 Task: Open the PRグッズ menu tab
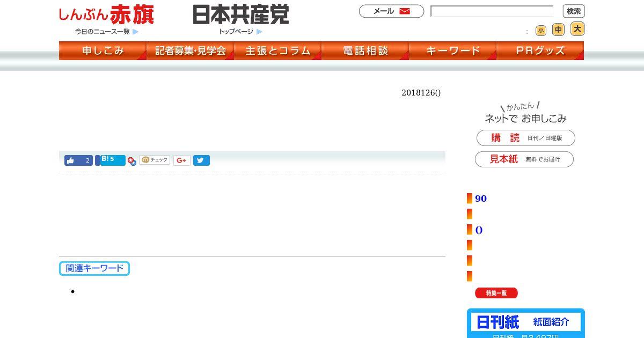pos(540,50)
